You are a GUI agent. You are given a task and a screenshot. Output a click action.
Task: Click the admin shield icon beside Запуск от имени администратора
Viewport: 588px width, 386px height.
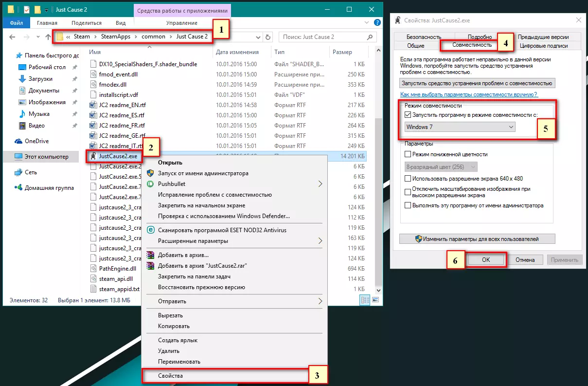coord(151,173)
